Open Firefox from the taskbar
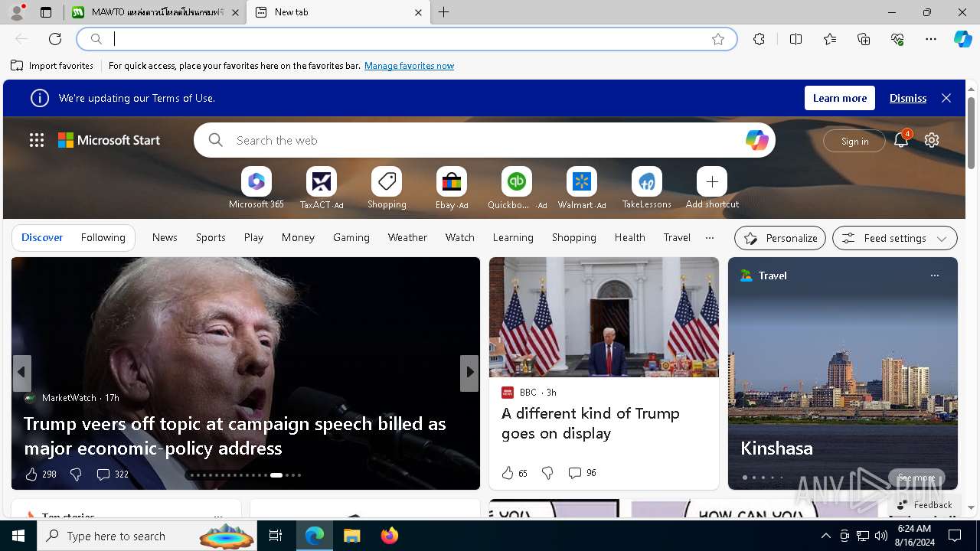 [390, 536]
